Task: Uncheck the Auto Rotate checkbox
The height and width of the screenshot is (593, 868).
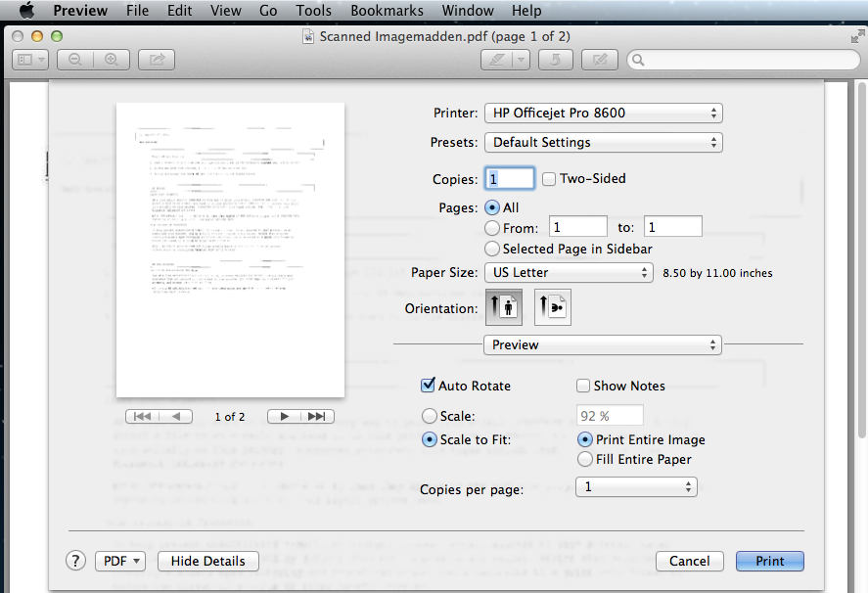Action: click(x=428, y=386)
